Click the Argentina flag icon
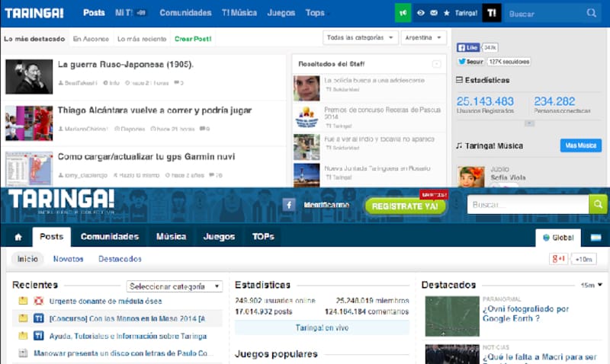Screen dimensions: 610x364 596,238
